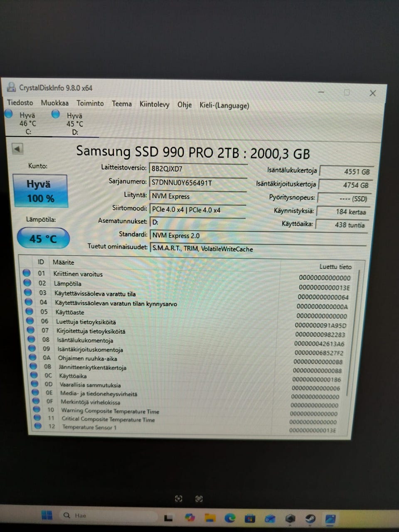Click the Käynnistyksiä value 184 kertaa
Screen dimensions: 399x532
click(342, 212)
